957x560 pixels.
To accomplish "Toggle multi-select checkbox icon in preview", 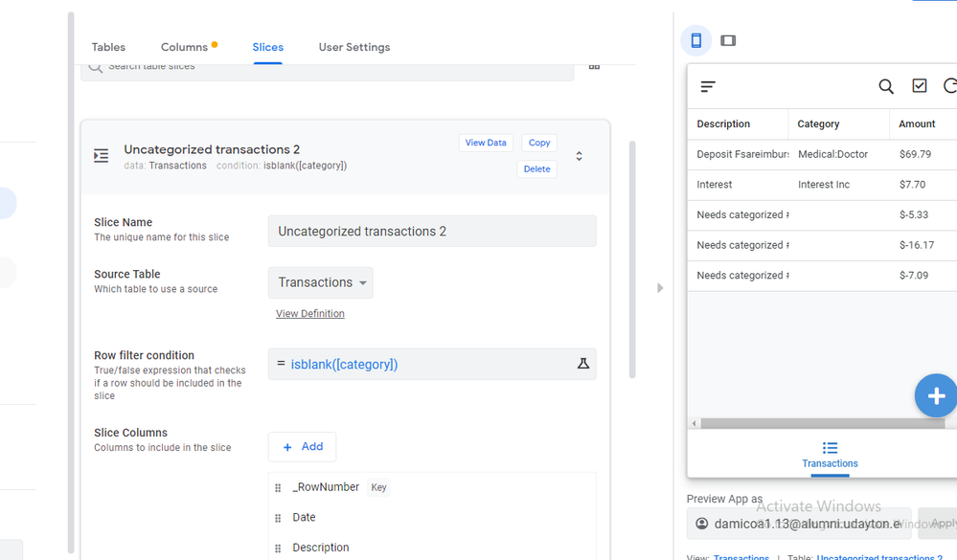I will (919, 86).
